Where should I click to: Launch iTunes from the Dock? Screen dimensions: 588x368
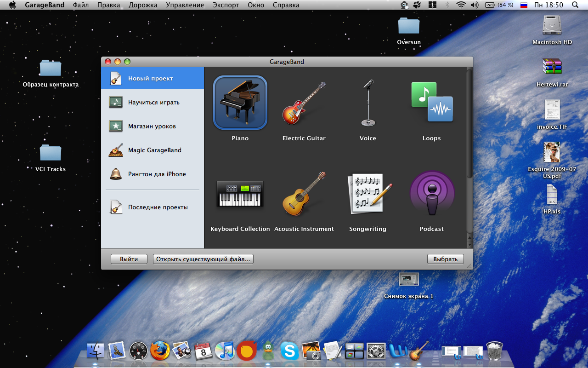[x=225, y=351]
